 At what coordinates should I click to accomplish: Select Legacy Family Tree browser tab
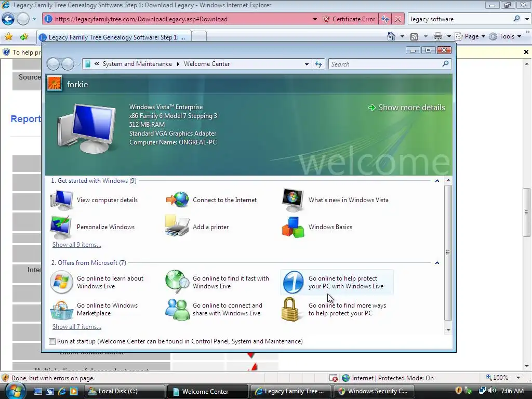click(x=114, y=37)
